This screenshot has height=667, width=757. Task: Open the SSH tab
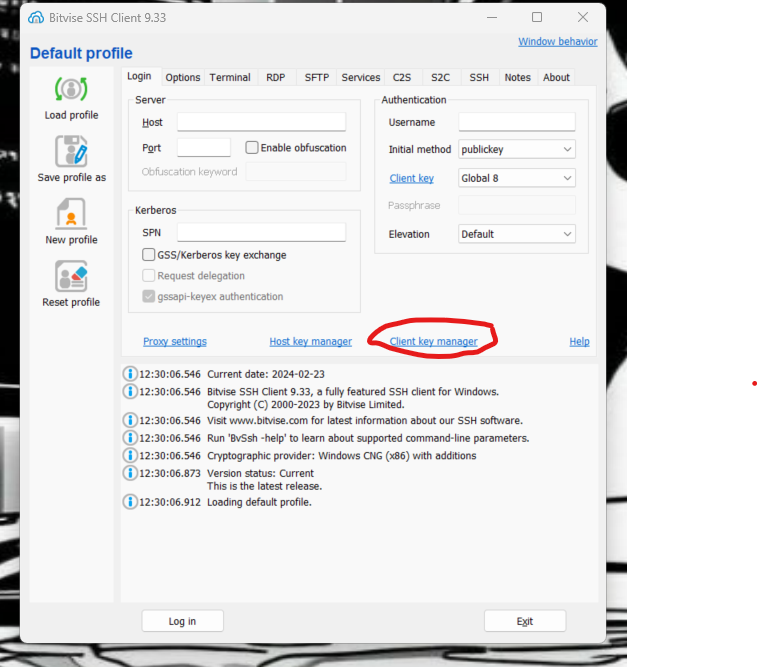[479, 77]
